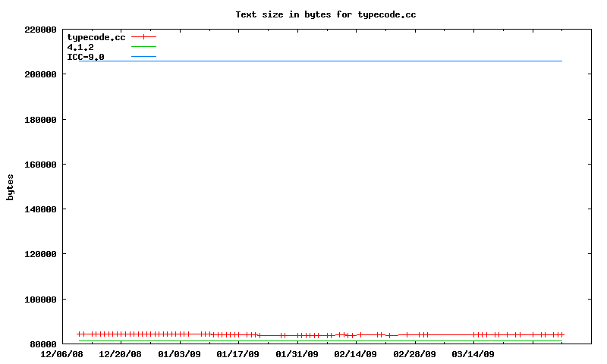Image resolution: width=607 pixels, height=364 pixels.
Task: Select the 100000 y-axis tick label
Action: pos(41,300)
